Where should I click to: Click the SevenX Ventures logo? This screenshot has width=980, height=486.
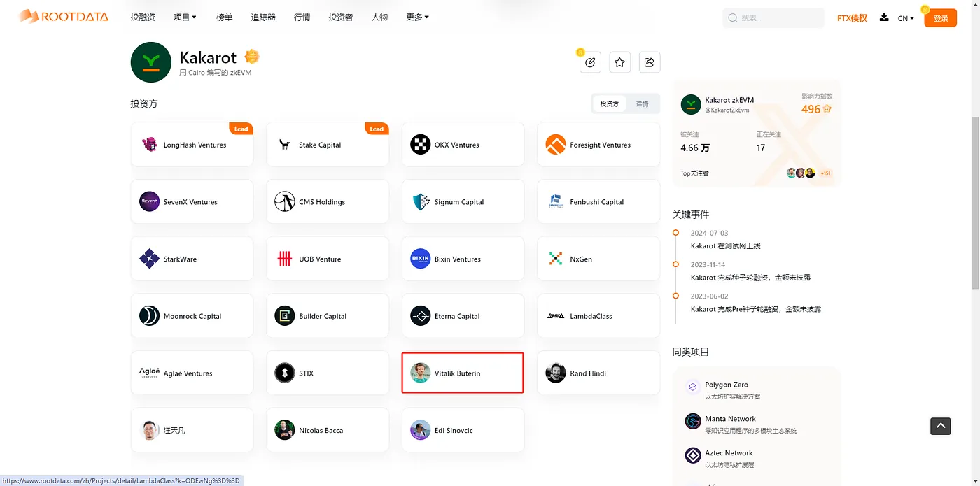click(149, 201)
